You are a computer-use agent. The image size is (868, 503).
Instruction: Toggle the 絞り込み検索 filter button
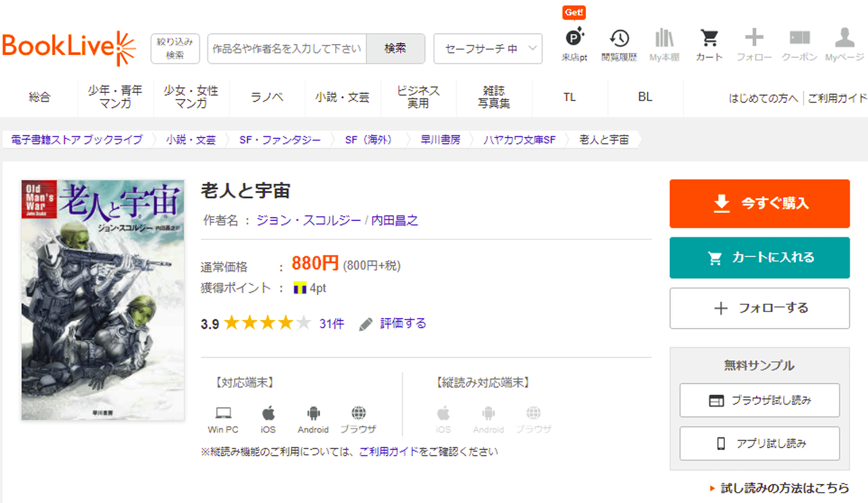(175, 49)
